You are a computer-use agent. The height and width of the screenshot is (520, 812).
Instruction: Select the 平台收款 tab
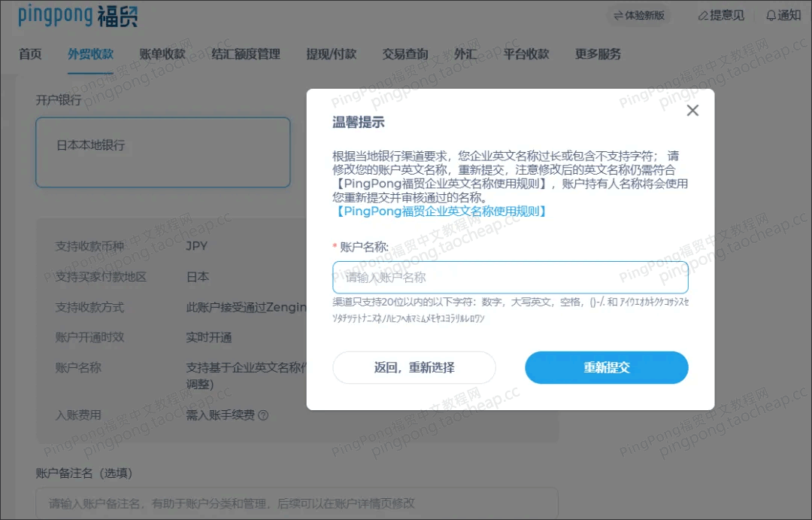pos(526,54)
